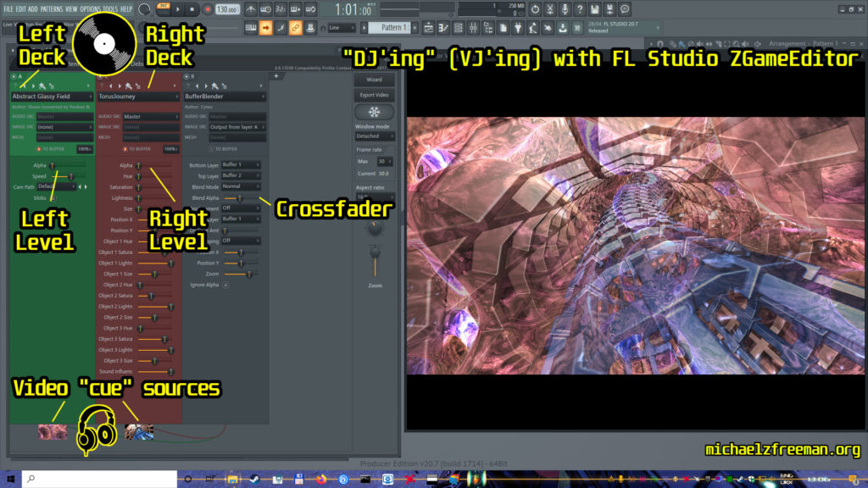Toggle the Ignore Alpha checkbox

[x=225, y=285]
